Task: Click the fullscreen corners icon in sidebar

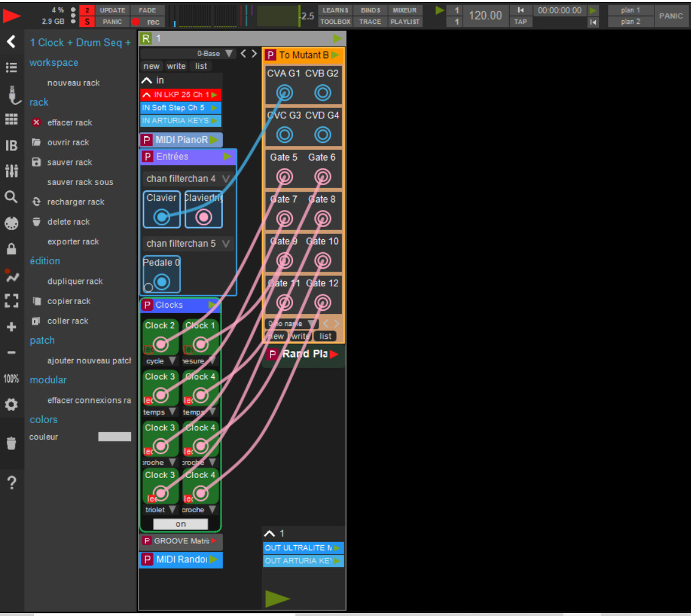Action: [x=11, y=301]
